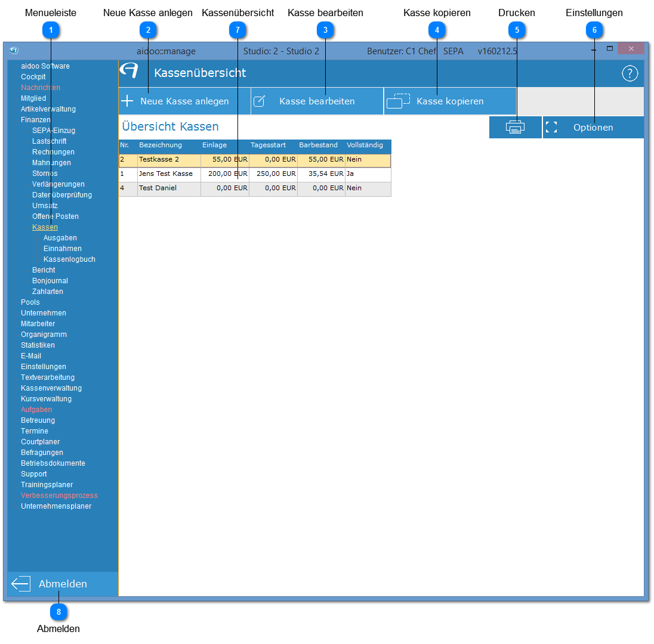Image resolution: width=654 pixels, height=644 pixels.
Task: Open Nachrichten in sidebar
Action: (x=41, y=88)
